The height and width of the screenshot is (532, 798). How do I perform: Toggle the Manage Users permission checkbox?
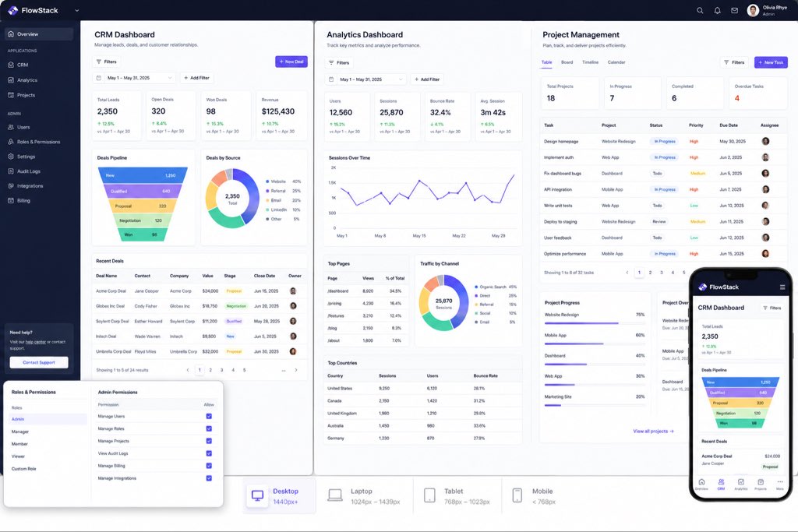(x=209, y=416)
